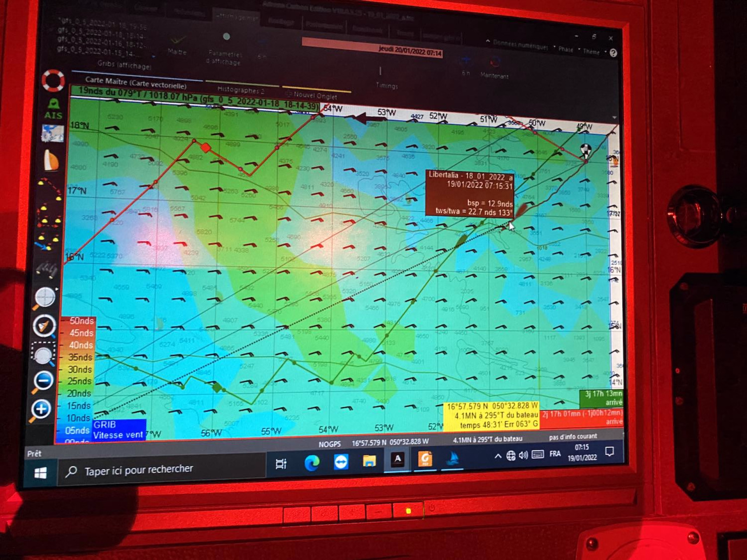Click the crosshair magnifier centering tool
Screen dimensions: 747x560
click(44, 298)
